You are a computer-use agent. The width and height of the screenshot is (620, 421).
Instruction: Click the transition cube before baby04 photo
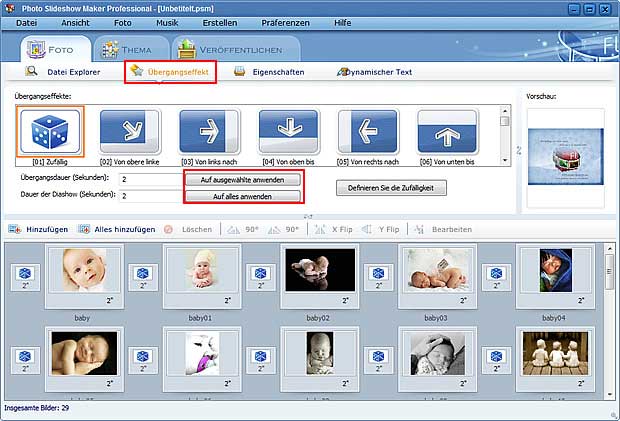496,277
